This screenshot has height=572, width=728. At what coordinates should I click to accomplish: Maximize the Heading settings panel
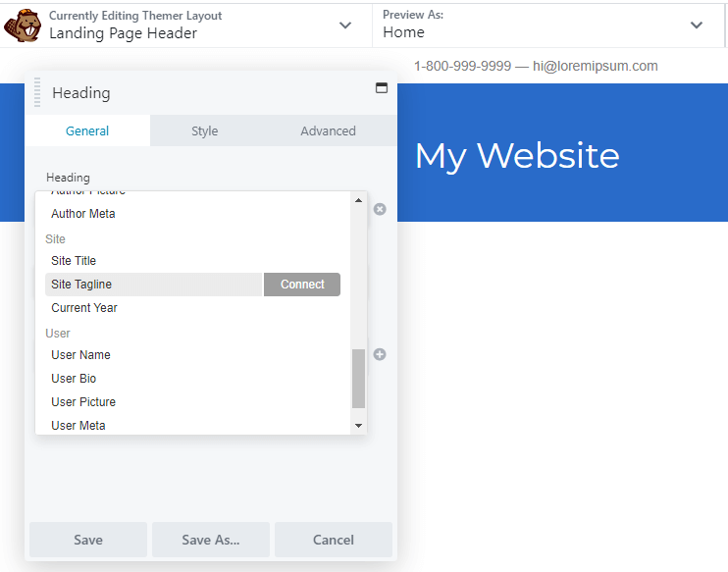pos(381,88)
